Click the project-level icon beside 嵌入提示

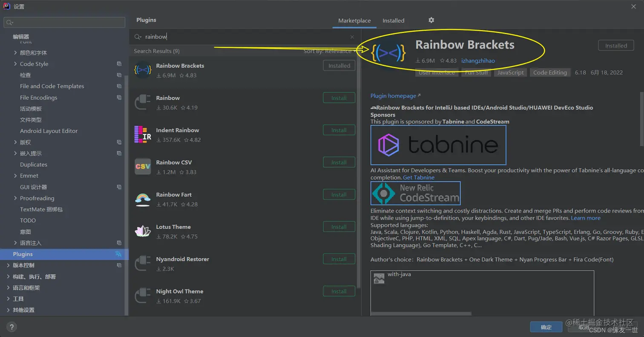coord(119,153)
